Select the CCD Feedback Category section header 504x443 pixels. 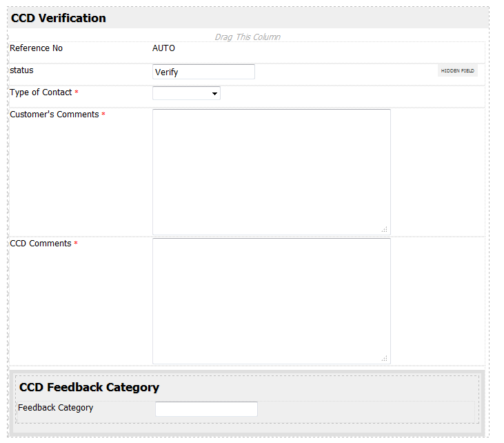point(89,387)
